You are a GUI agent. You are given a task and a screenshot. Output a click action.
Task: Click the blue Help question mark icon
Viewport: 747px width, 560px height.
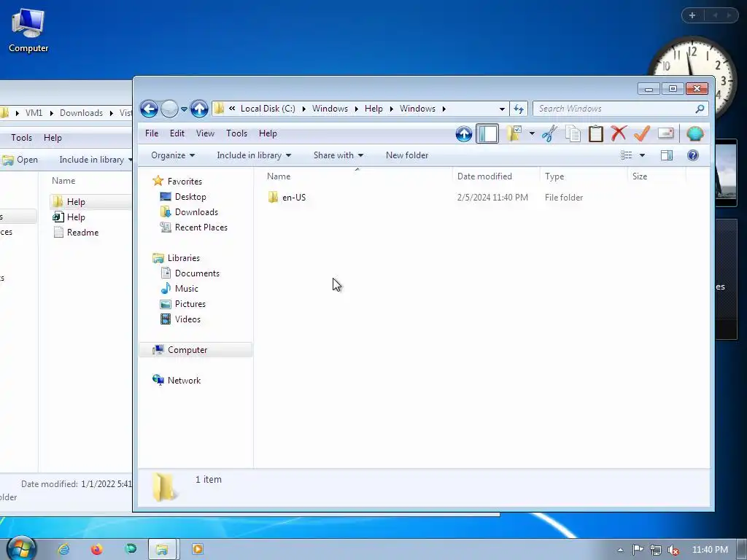click(x=693, y=155)
